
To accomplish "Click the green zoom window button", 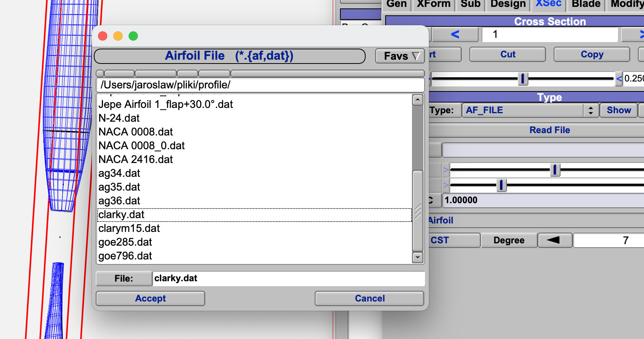I will tap(133, 36).
